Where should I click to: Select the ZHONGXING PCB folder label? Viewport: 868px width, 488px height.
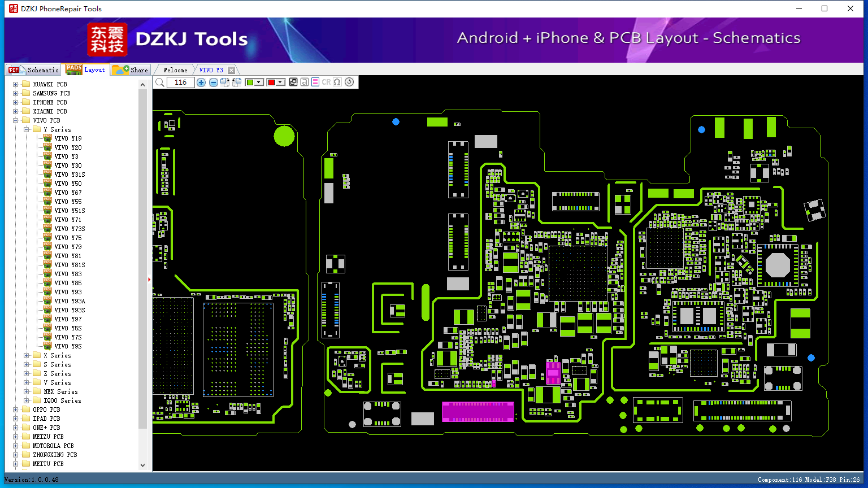point(55,455)
